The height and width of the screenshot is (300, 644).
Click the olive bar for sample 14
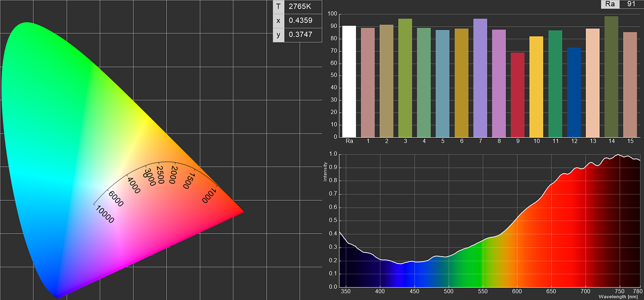[x=611, y=77]
